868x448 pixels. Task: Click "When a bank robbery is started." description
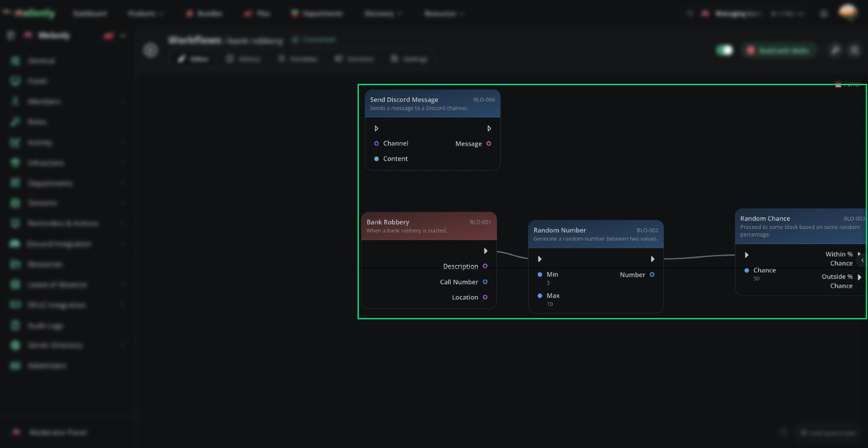point(407,231)
